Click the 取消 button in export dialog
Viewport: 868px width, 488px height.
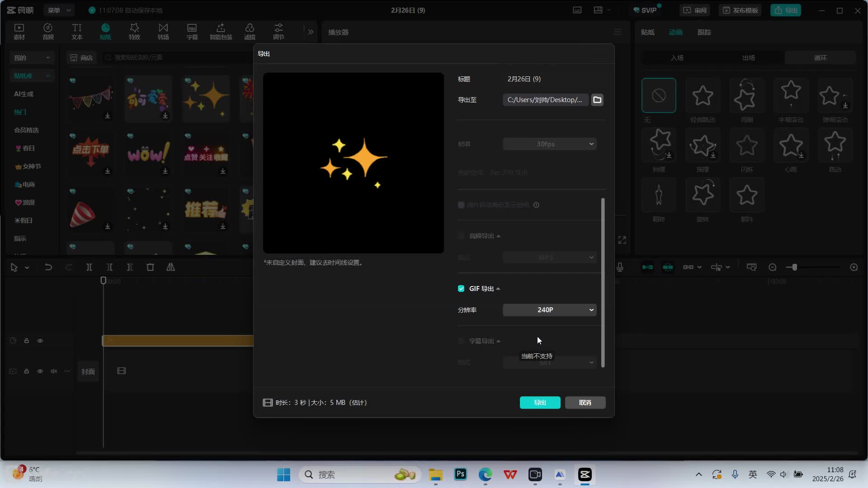585,403
